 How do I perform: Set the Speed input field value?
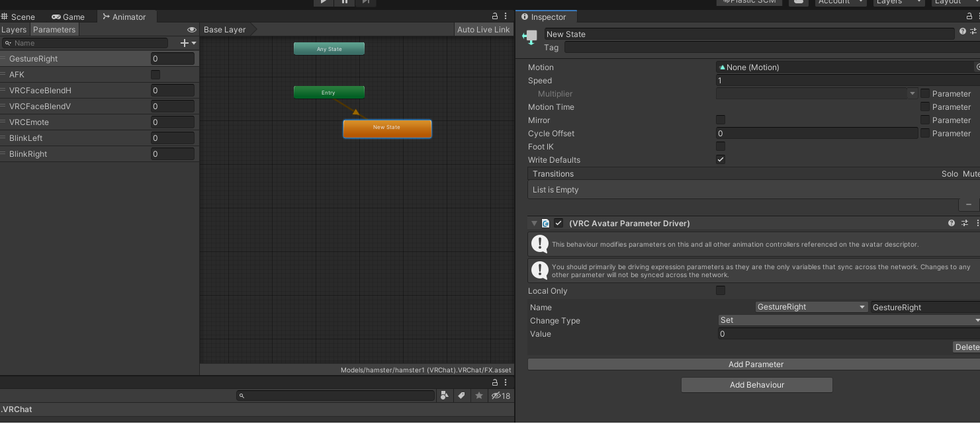[847, 80]
